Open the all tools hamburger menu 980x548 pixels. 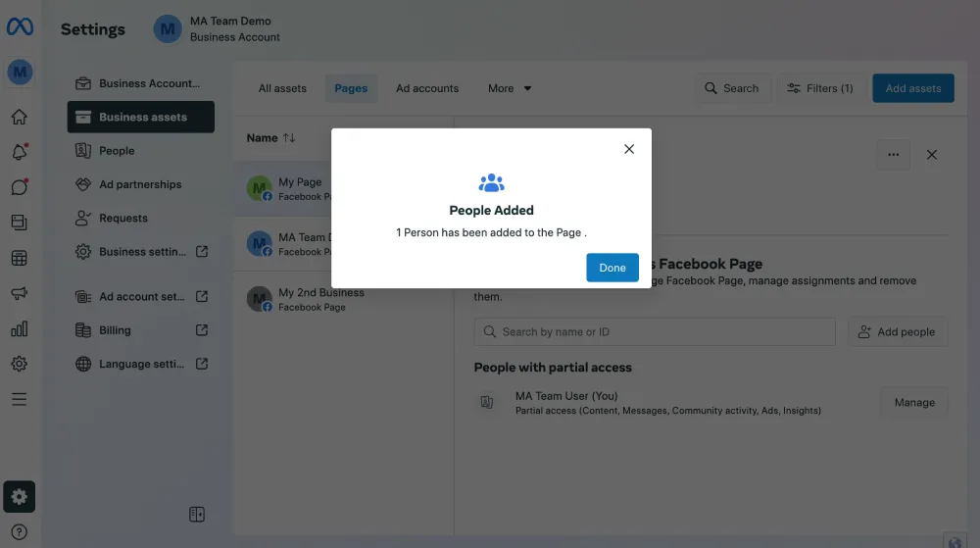tap(19, 399)
